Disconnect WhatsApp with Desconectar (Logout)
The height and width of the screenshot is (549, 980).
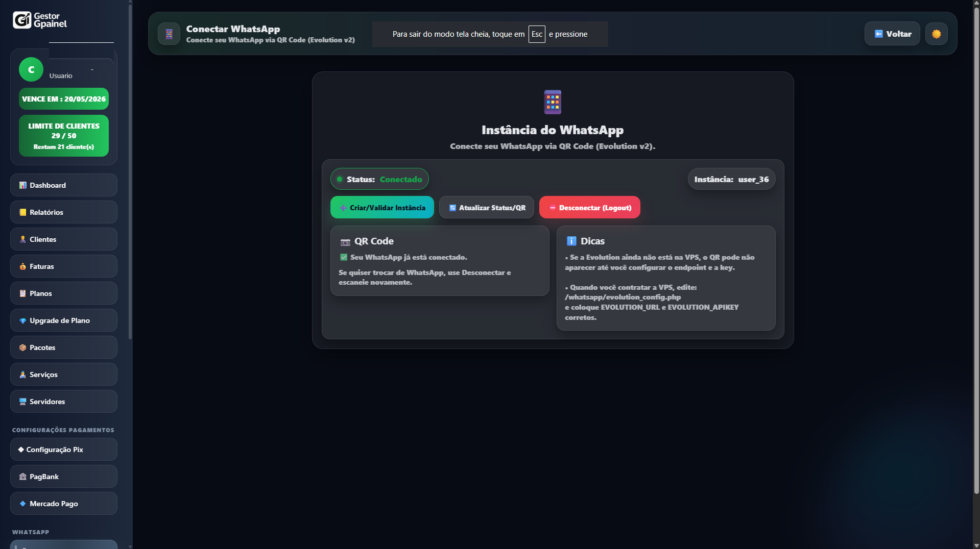click(x=589, y=207)
